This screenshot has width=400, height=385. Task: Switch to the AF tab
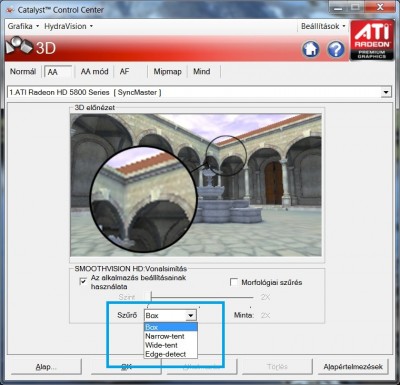pos(124,71)
